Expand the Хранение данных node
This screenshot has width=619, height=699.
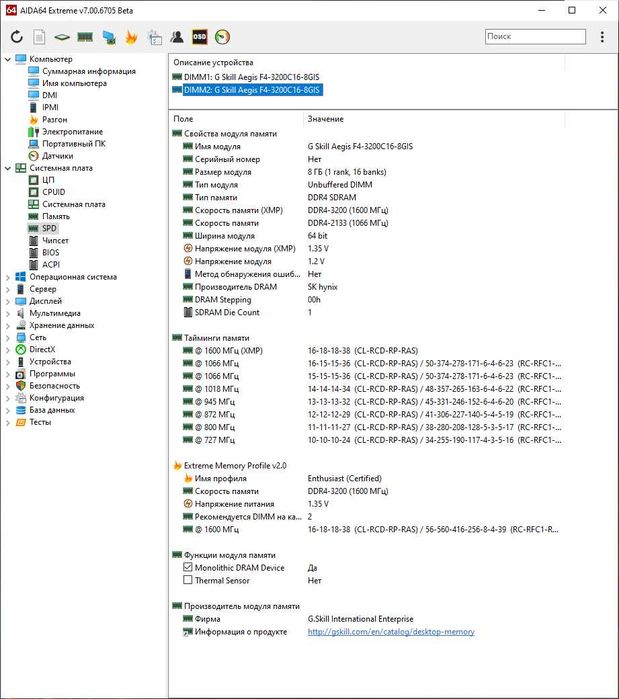(x=8, y=325)
